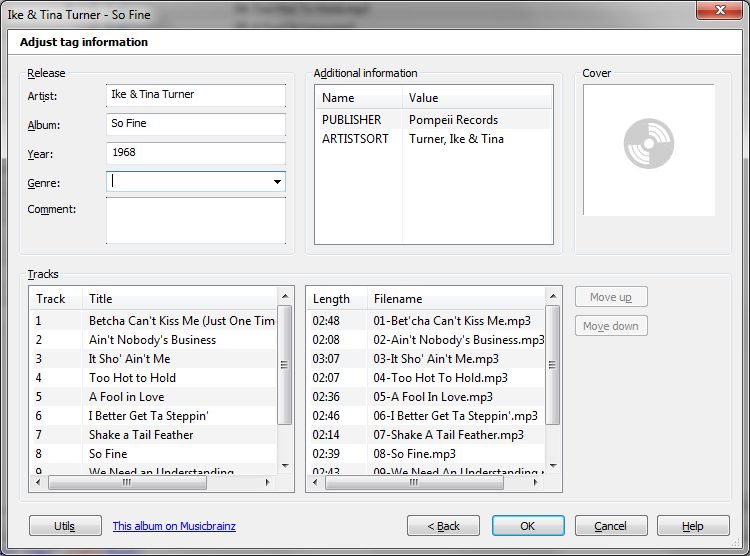Click the Album field showing So Fine

click(196, 124)
